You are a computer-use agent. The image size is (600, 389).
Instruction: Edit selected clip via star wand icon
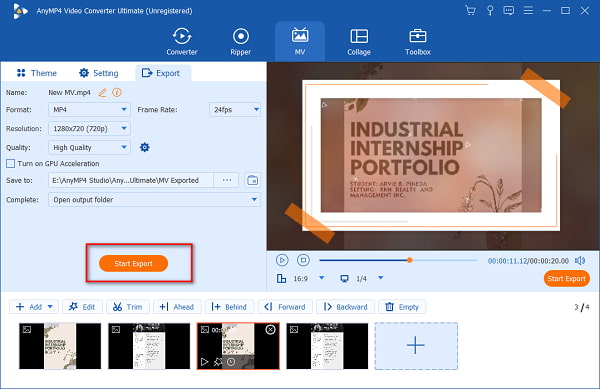218,361
